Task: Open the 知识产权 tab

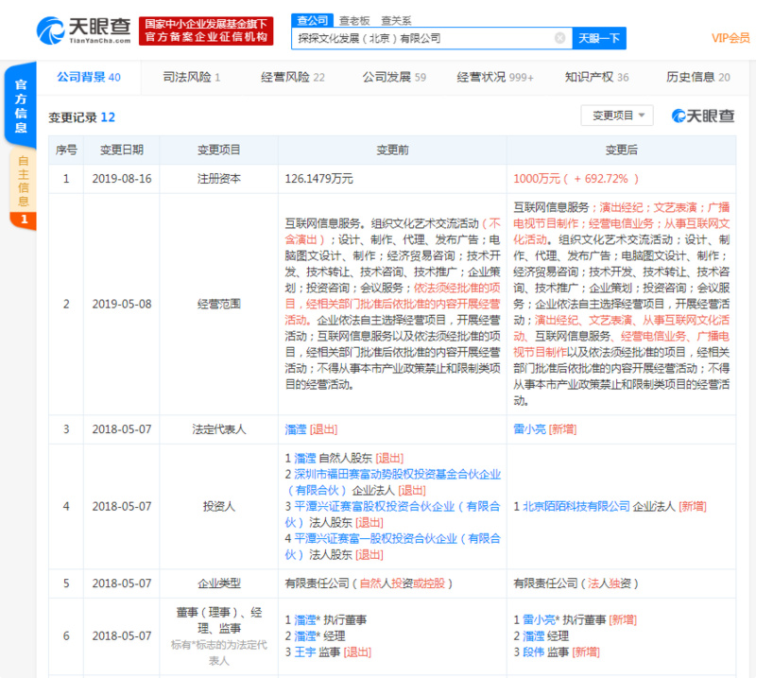Action: click(596, 77)
